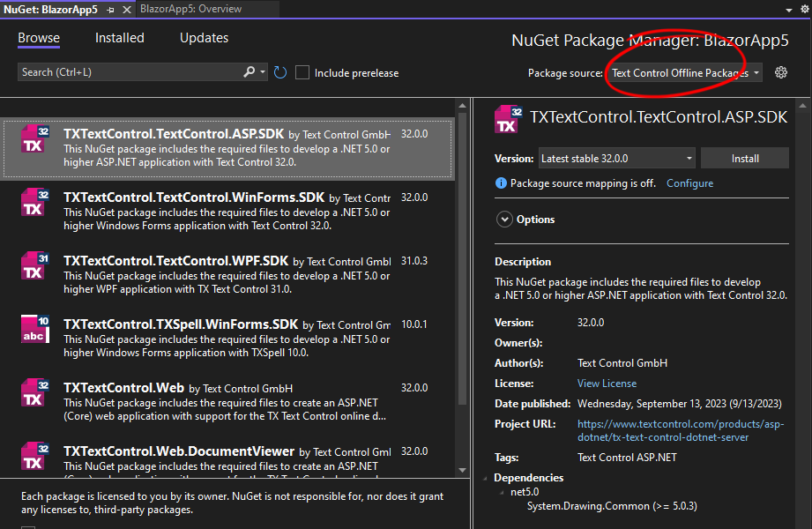Click package list scrollbar down arrow
Image resolution: width=812 pixels, height=529 pixels.
[x=463, y=470]
